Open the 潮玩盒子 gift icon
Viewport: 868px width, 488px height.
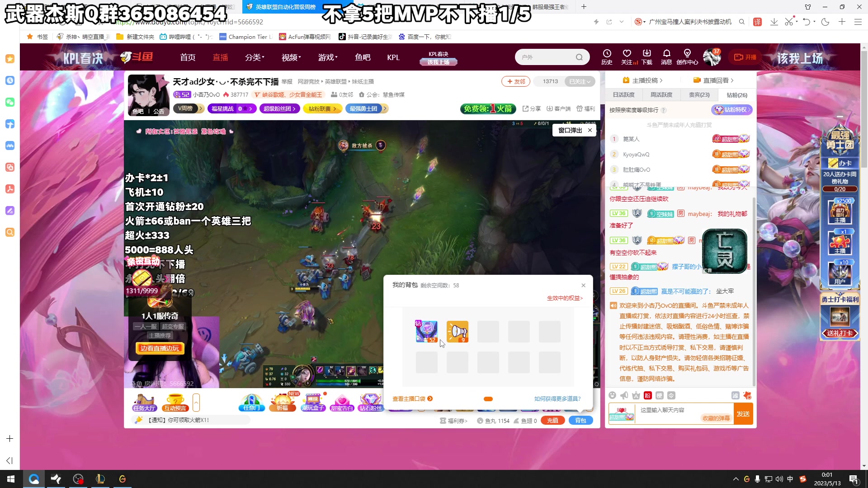313,402
